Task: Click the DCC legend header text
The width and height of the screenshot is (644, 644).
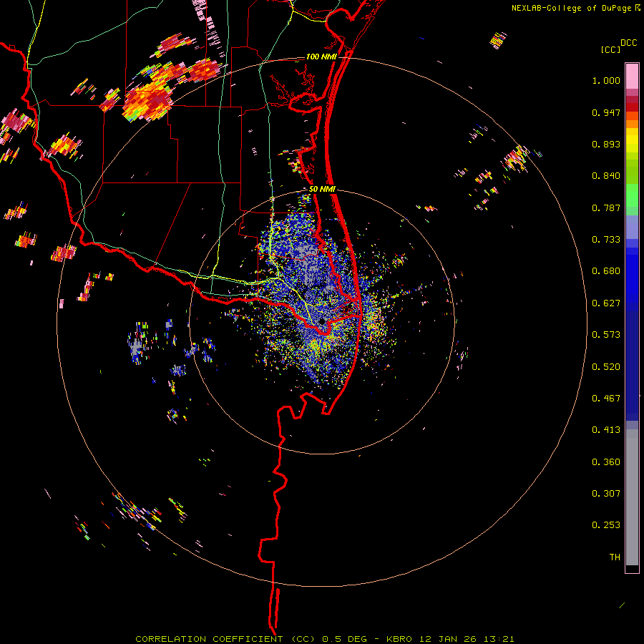Action: point(628,43)
